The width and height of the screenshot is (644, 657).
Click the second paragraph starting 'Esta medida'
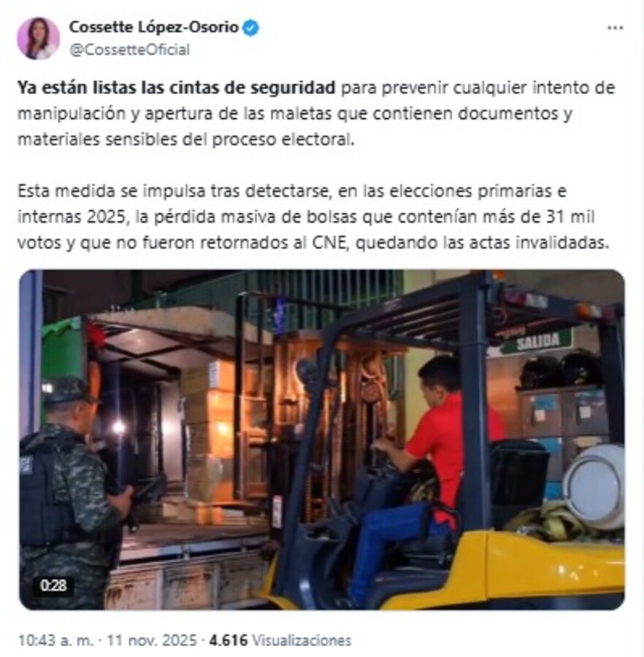[313, 217]
